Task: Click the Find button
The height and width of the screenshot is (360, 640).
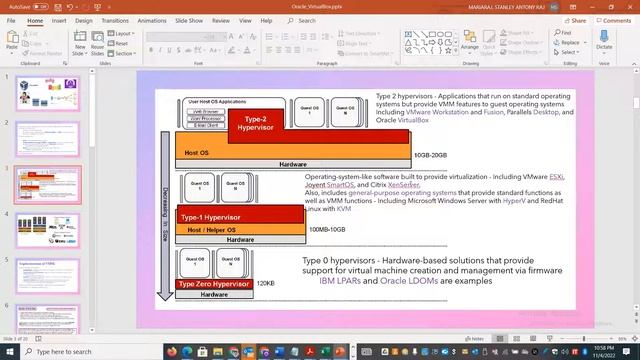Action: point(563,33)
